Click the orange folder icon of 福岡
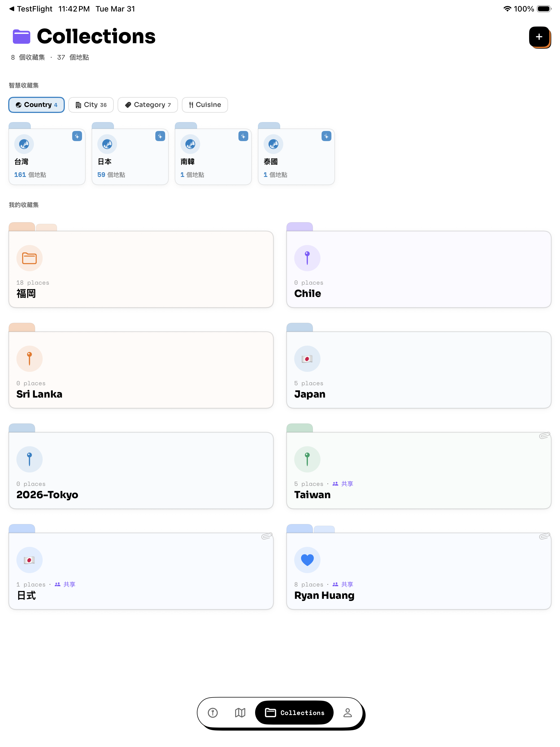 29,258
